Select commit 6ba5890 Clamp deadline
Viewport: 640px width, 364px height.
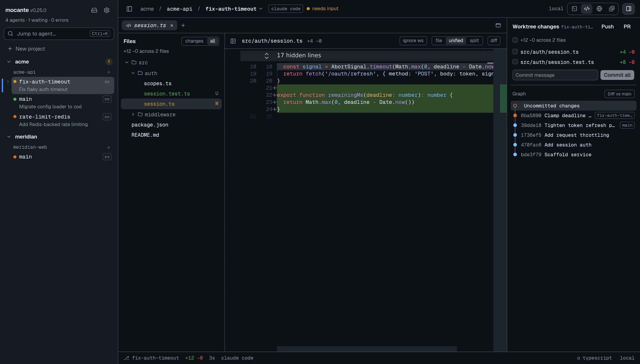coord(573,115)
